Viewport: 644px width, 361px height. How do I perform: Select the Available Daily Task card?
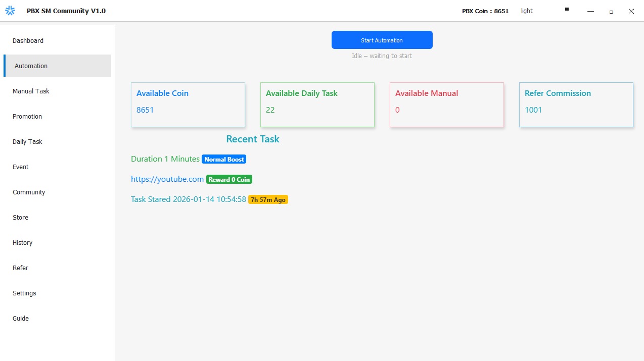(317, 105)
